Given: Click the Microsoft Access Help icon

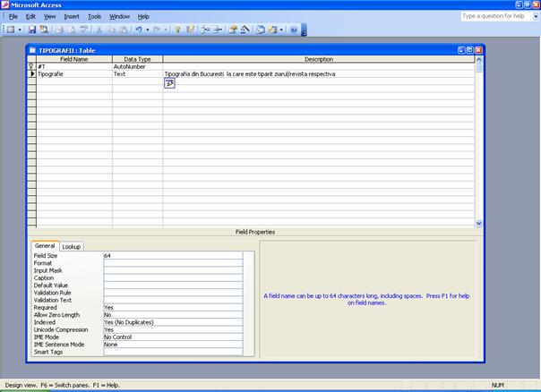Looking at the screenshot, I should point(293,30).
